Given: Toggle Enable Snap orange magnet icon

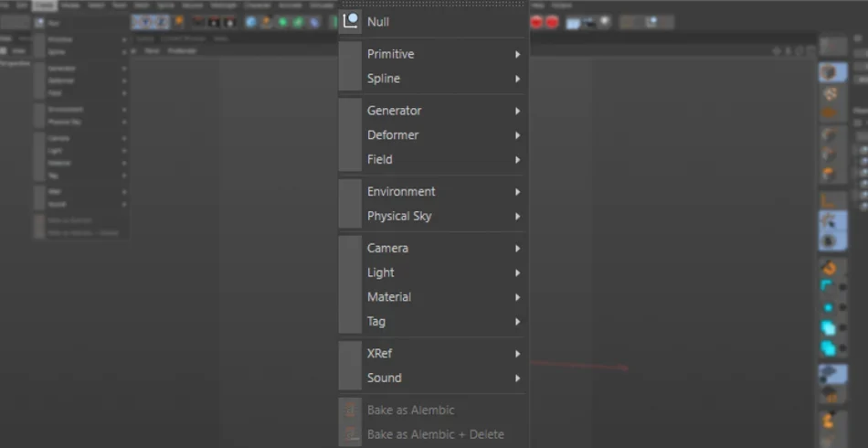Looking at the screenshot, I should (x=829, y=268).
